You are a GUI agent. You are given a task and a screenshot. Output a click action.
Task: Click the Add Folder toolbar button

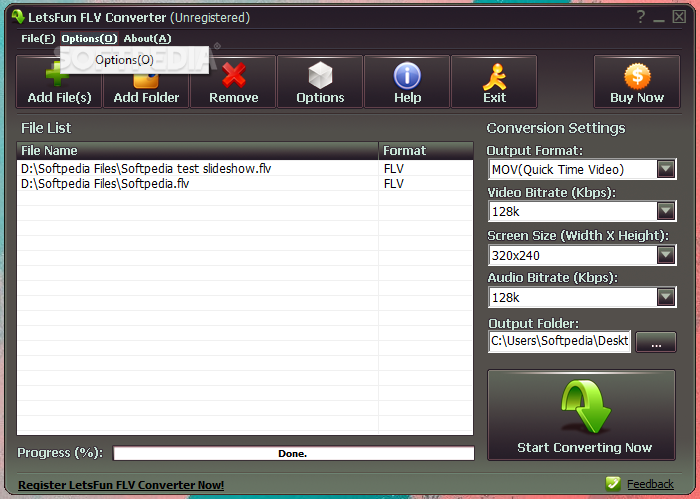tap(146, 82)
